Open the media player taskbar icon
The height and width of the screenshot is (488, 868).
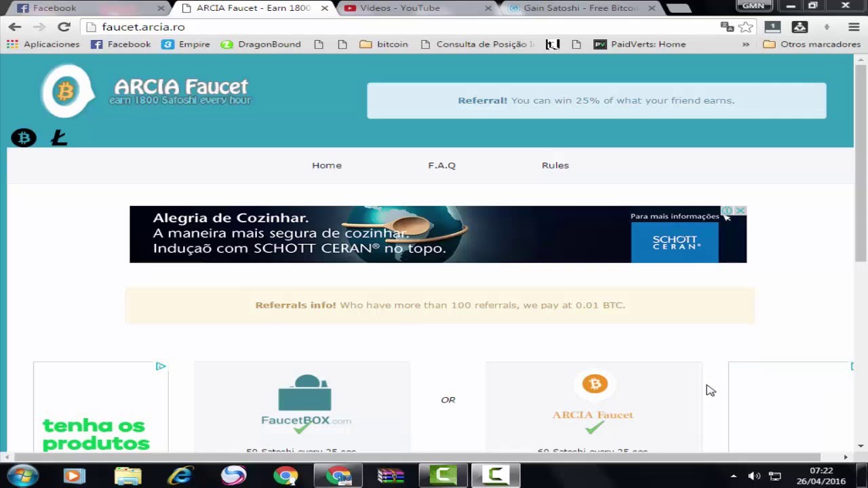point(75,475)
